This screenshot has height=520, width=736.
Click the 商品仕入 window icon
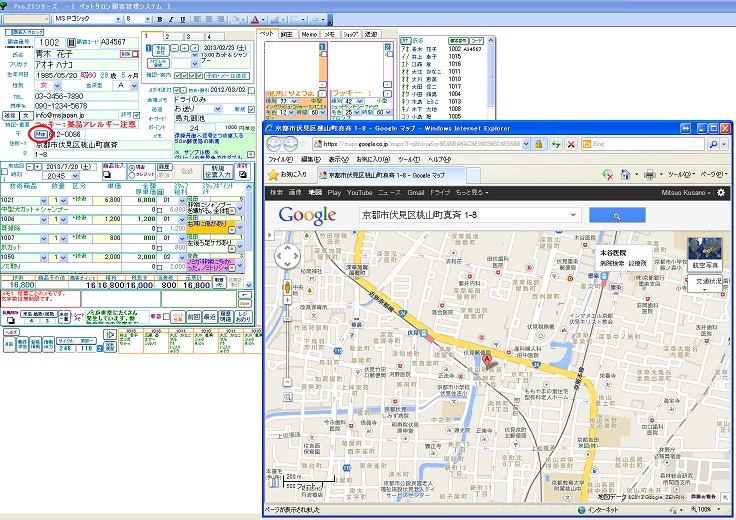coord(107,175)
